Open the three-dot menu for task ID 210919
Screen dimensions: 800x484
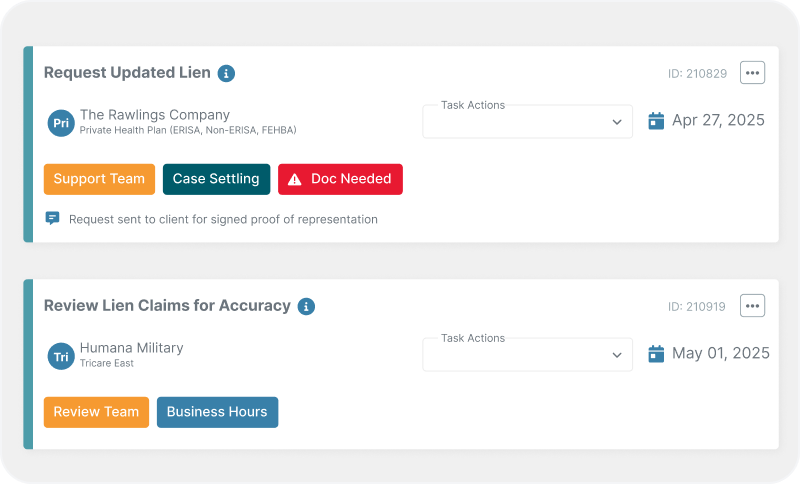tap(753, 306)
